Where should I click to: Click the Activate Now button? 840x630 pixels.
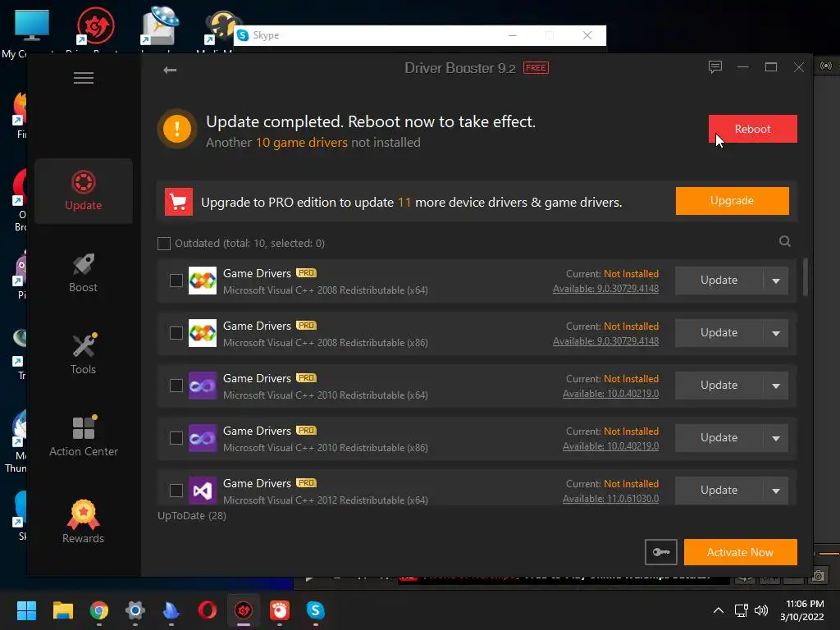coord(741,552)
